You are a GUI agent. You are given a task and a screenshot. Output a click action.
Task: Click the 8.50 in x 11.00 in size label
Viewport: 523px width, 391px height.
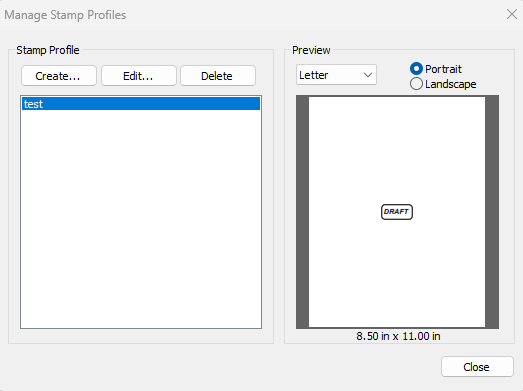[398, 336]
